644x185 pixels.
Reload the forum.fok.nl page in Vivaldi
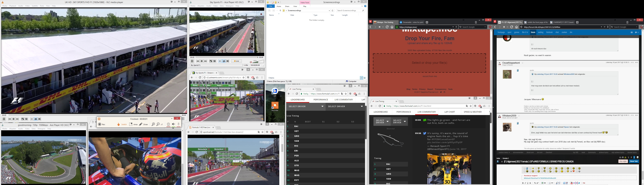pyautogui.click(x=512, y=27)
